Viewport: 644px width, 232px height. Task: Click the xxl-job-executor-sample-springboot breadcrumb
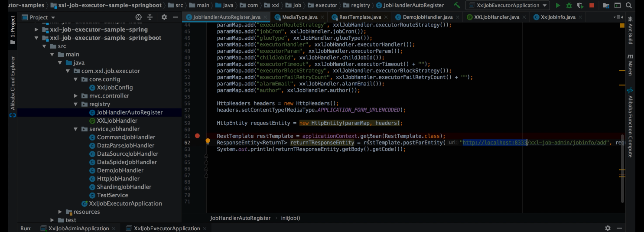click(x=106, y=6)
